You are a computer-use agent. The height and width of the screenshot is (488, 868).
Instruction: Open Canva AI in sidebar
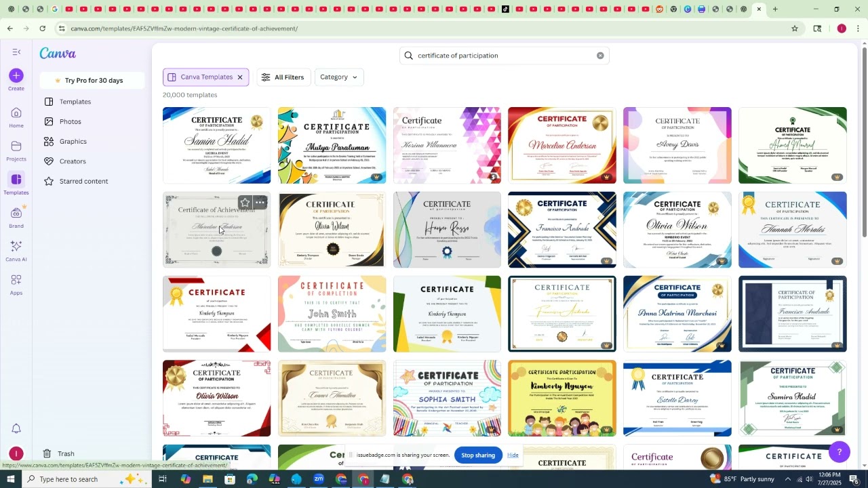(16, 251)
